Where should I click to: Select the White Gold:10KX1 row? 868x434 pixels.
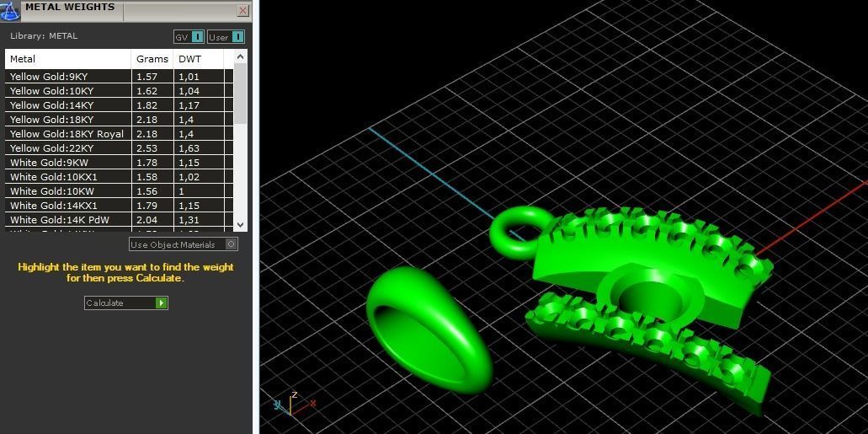(119, 177)
